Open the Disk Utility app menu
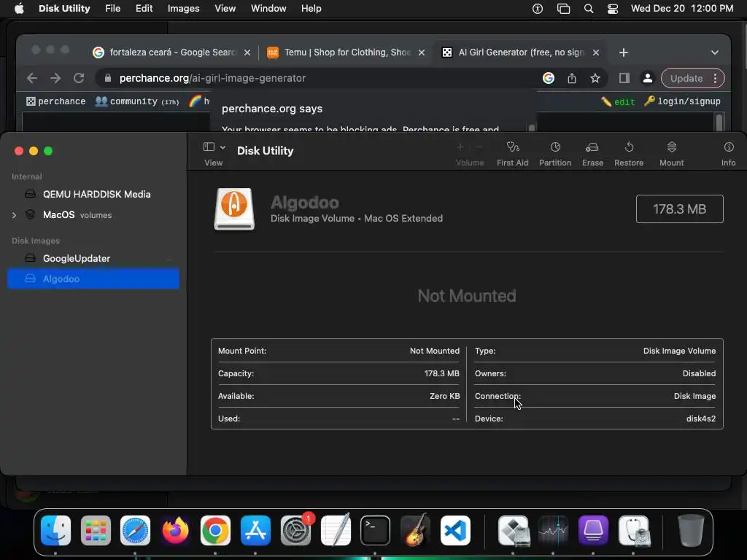This screenshot has height=560, width=747. pyautogui.click(x=64, y=9)
